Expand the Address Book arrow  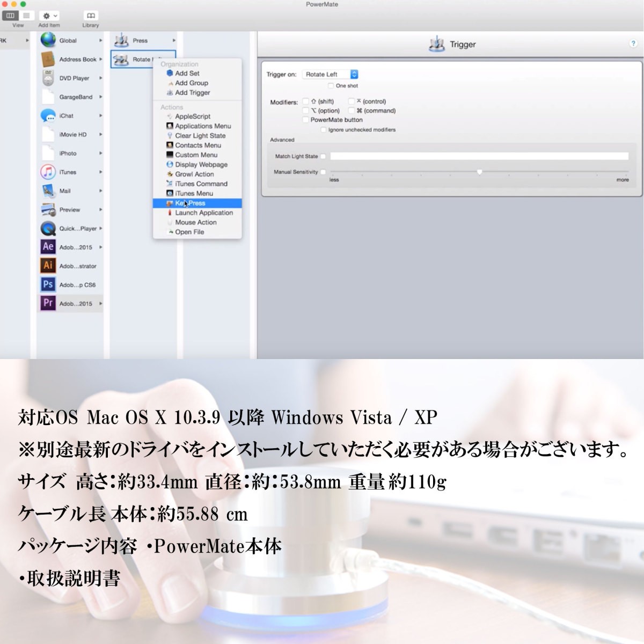100,59
